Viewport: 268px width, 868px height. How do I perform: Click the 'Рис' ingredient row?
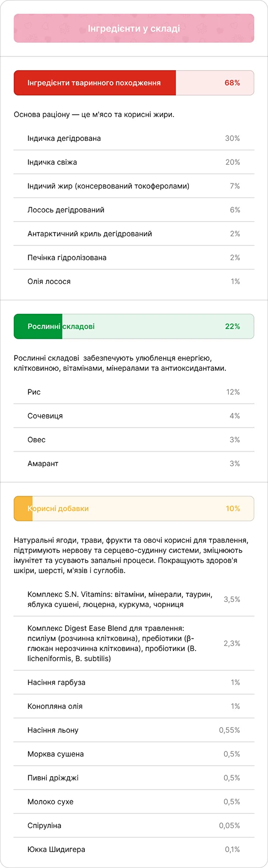[134, 392]
